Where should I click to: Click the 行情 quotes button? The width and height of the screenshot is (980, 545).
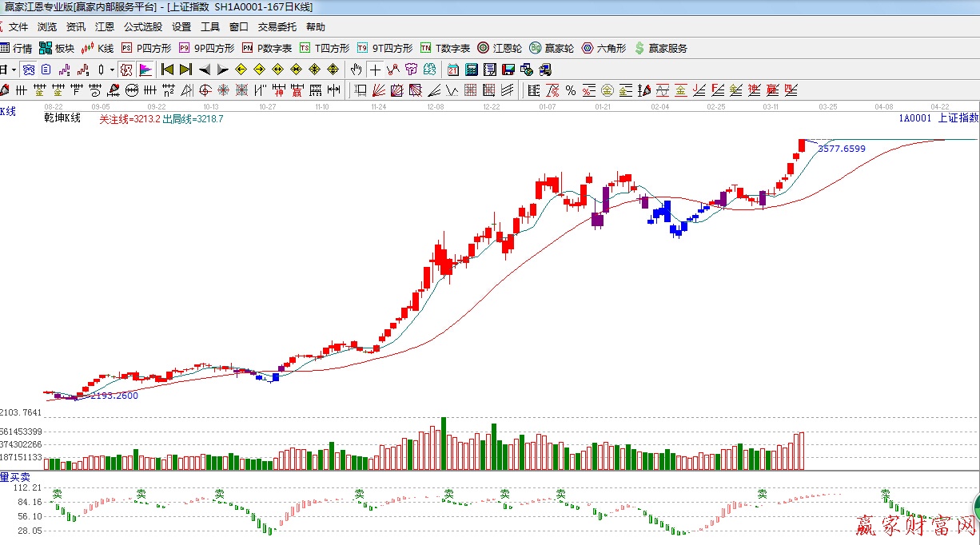coord(16,48)
